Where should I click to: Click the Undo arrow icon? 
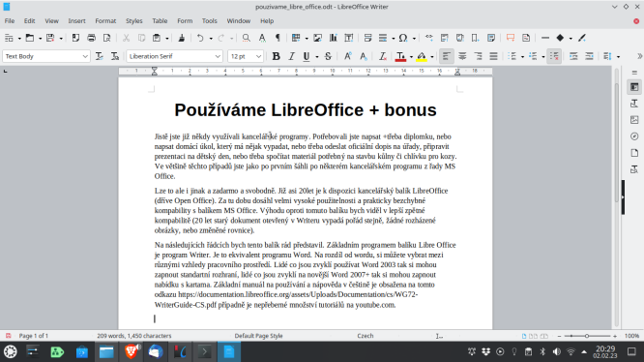pos(200,38)
